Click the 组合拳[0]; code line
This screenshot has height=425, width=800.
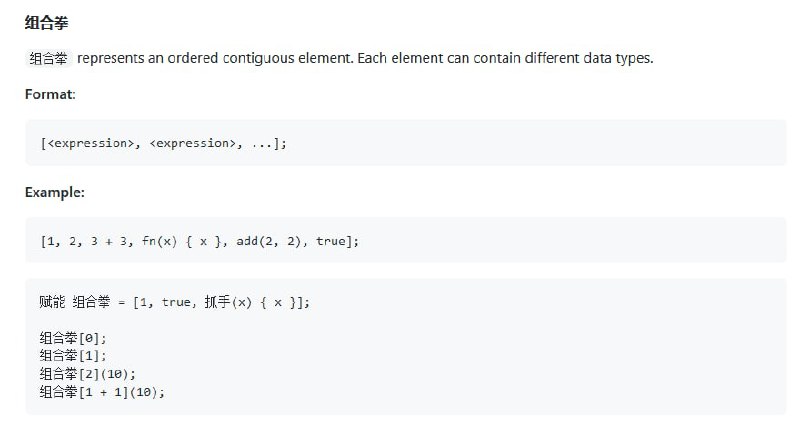[73, 338]
